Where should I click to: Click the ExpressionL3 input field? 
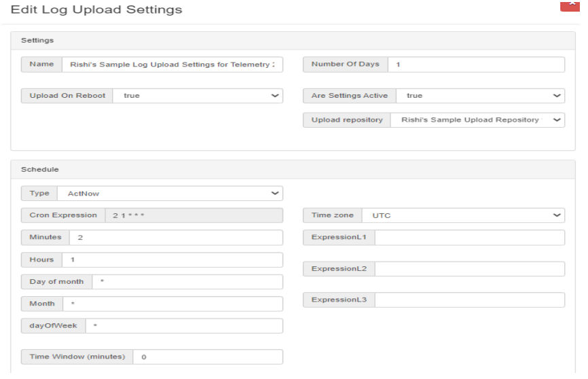469,300
